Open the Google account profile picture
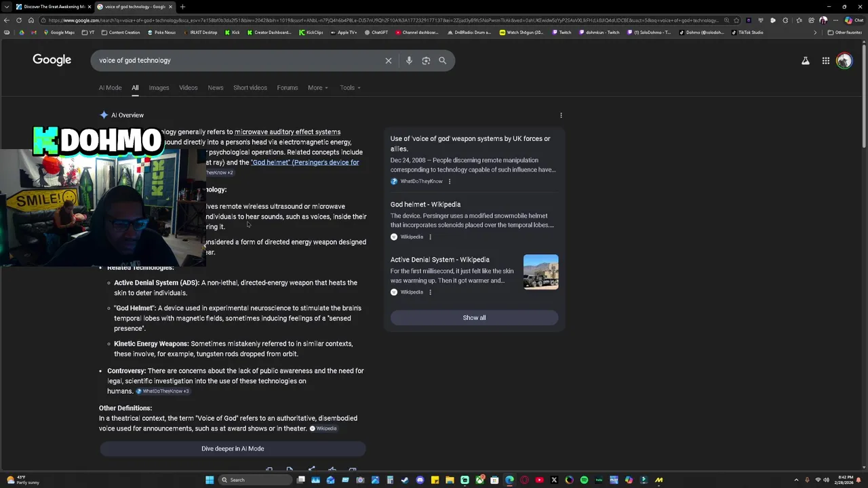This screenshot has height=488, width=868. pos(844,60)
